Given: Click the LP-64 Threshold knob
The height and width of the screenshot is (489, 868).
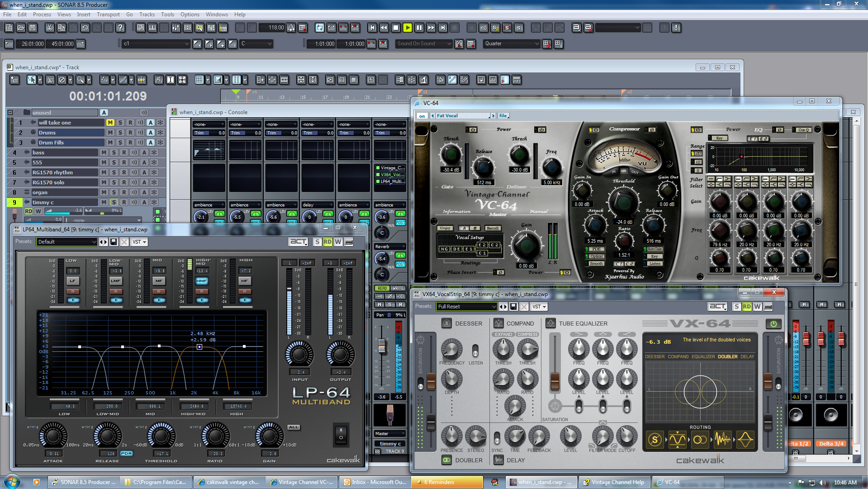Looking at the screenshot, I should tap(161, 436).
